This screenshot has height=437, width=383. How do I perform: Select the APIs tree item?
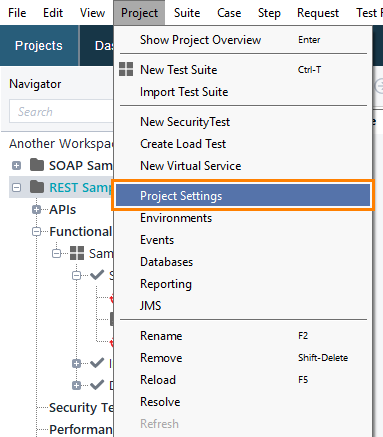pos(63,210)
